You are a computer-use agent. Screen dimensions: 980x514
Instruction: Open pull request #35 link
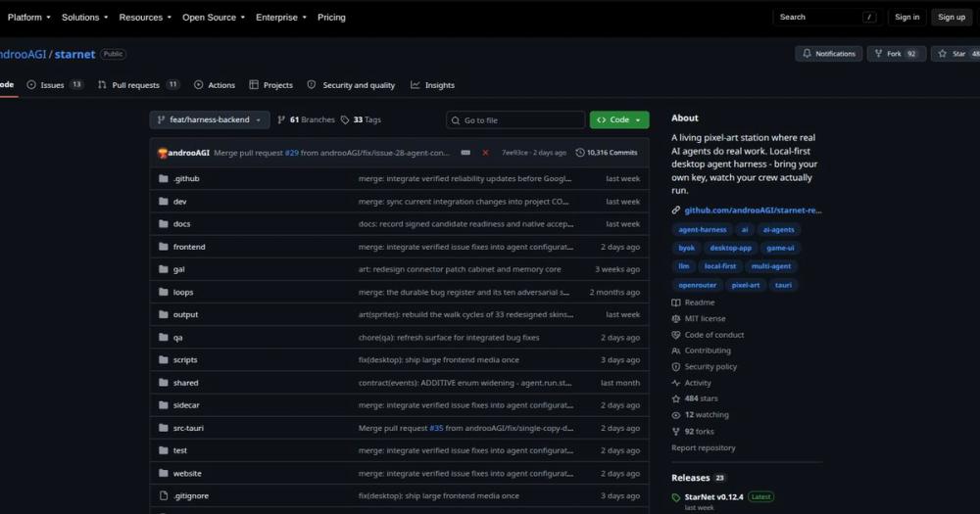(436, 428)
